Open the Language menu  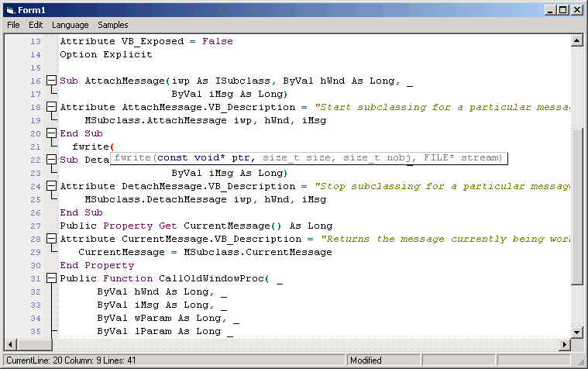click(70, 25)
